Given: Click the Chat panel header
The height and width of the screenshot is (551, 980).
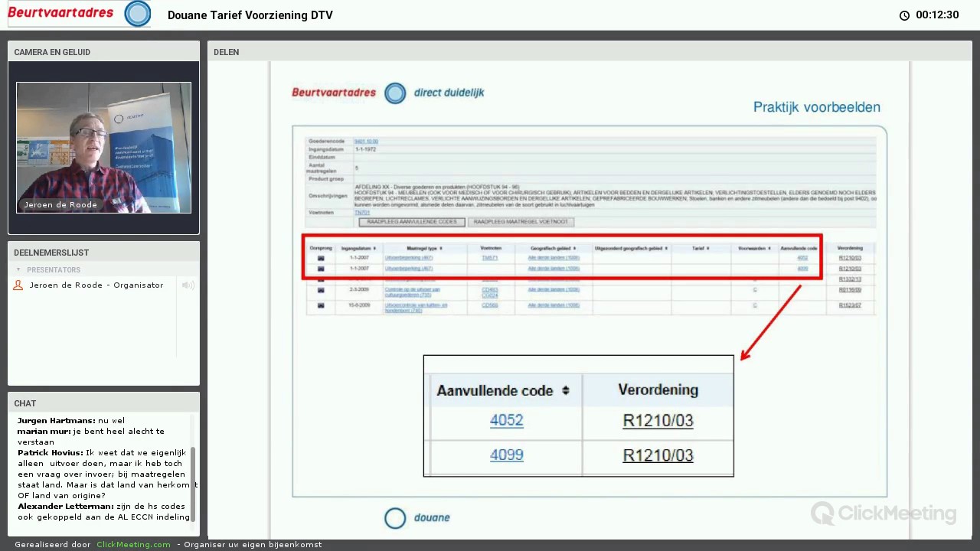Looking at the screenshot, I should (103, 403).
